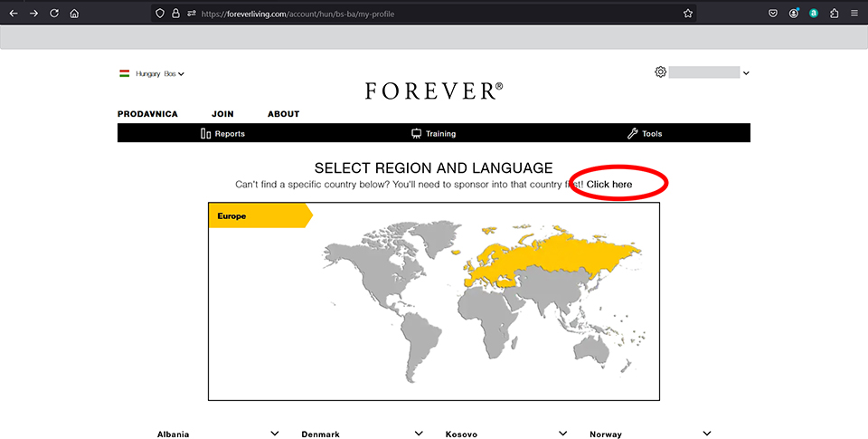The width and height of the screenshot is (868, 439).
Task: Expand the account name dropdown arrow
Action: 746,72
